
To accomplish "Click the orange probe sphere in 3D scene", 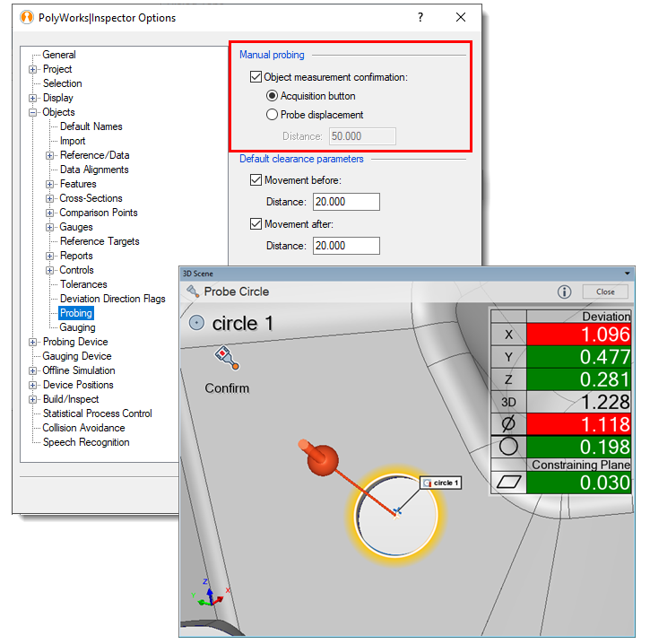I will [x=323, y=460].
